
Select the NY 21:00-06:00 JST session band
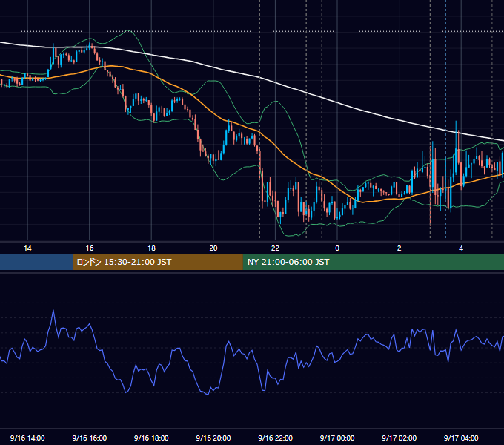[x=373, y=262]
